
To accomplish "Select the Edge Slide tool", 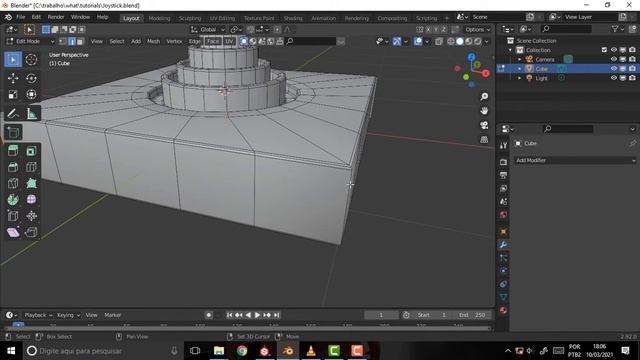I will click(x=13, y=216).
